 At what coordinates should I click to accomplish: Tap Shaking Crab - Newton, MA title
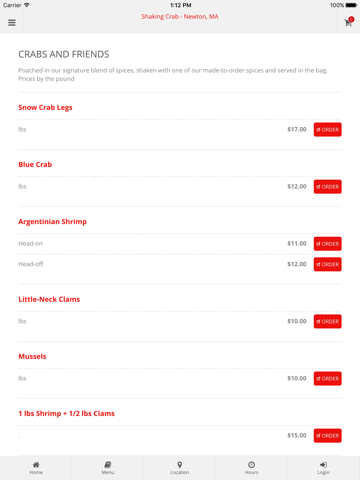(x=180, y=17)
